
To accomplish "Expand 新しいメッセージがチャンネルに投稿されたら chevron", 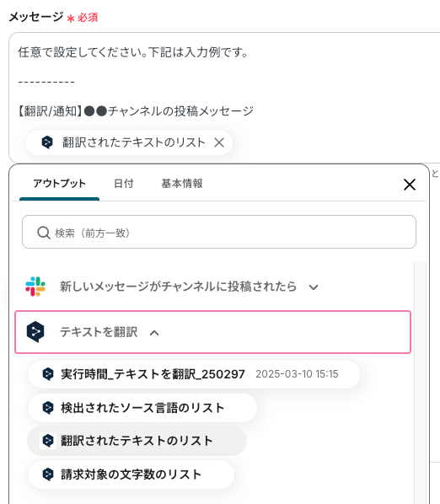I will [x=314, y=287].
